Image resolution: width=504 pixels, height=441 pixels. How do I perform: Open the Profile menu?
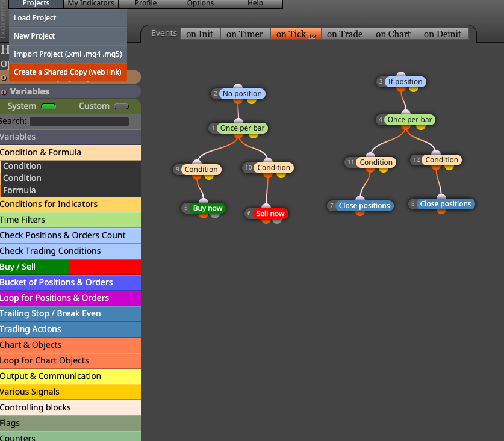pyautogui.click(x=146, y=4)
